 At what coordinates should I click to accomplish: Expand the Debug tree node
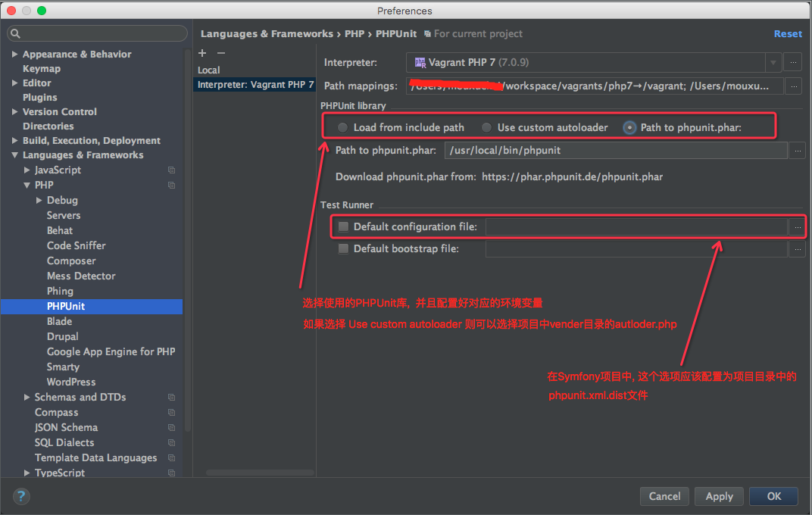pos(39,201)
